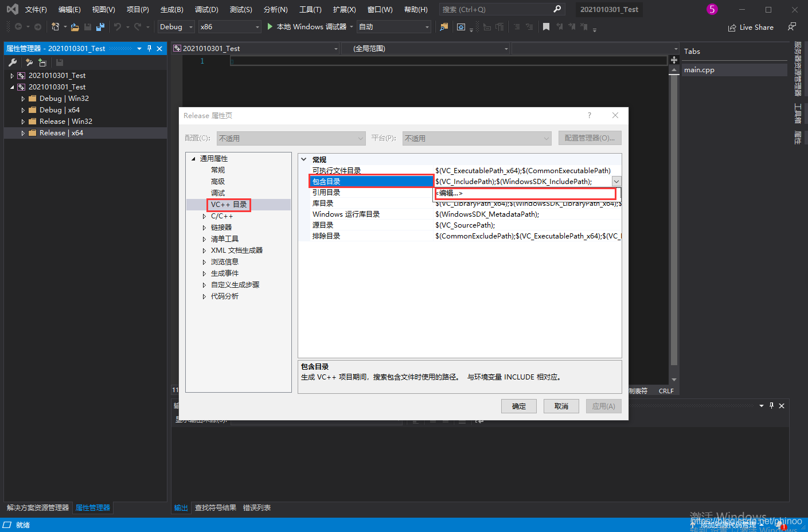Click the 确定 button
This screenshot has height=532, width=808.
click(519, 406)
